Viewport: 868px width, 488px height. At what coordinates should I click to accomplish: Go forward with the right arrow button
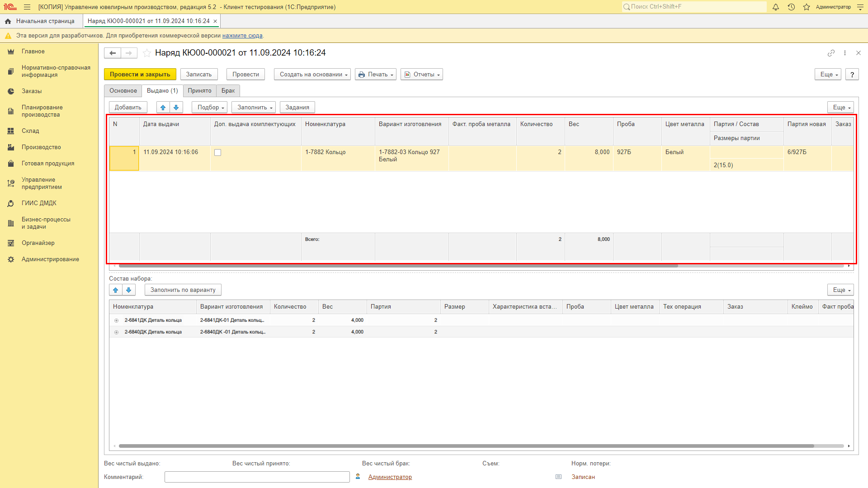[x=129, y=53]
